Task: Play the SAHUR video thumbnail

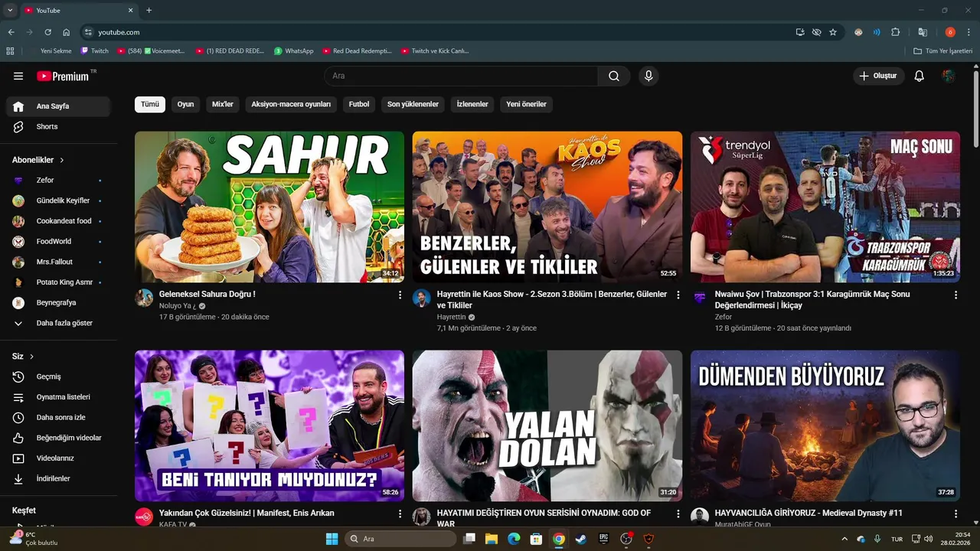Action: [269, 207]
